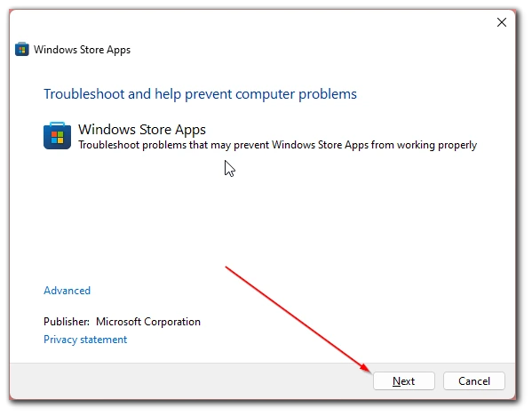Select the blue Troubleshoot and help prevent heading

coord(200,94)
